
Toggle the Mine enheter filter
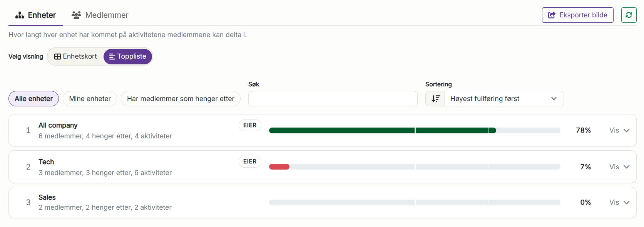coord(90,99)
